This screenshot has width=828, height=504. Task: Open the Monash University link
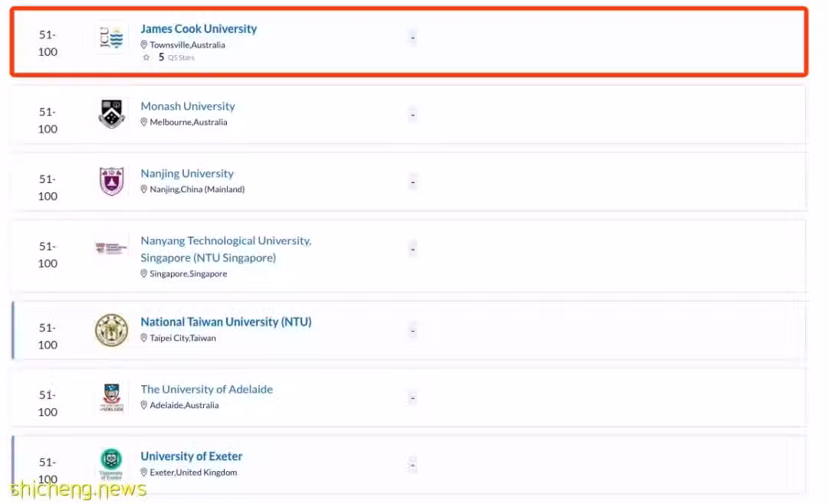[188, 106]
